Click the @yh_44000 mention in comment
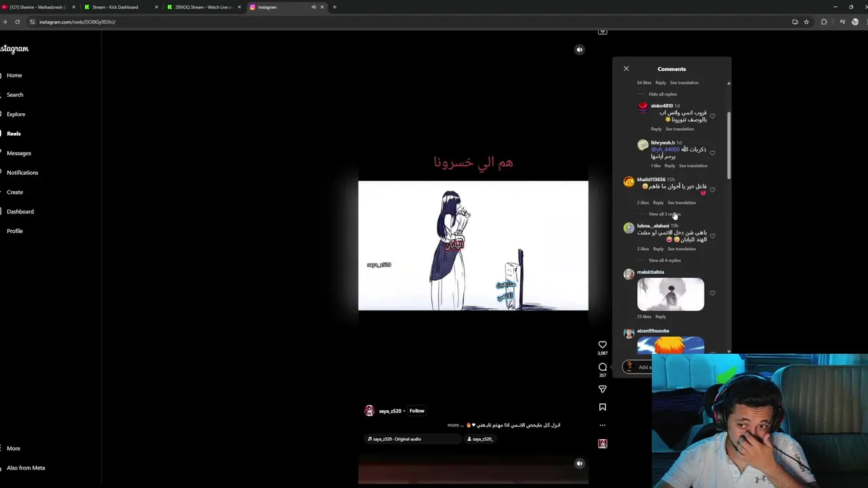868x488 pixels. pyautogui.click(x=665, y=150)
